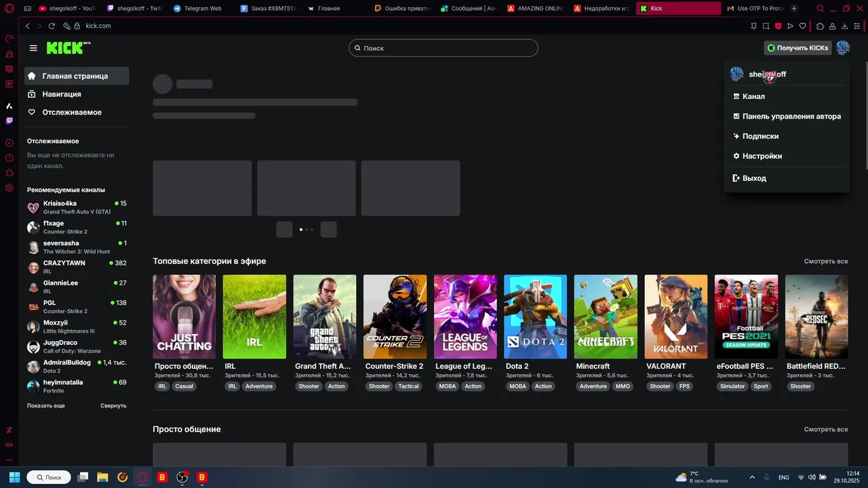Click the tab search magnifier icon
868x488 pixels.
820,9
